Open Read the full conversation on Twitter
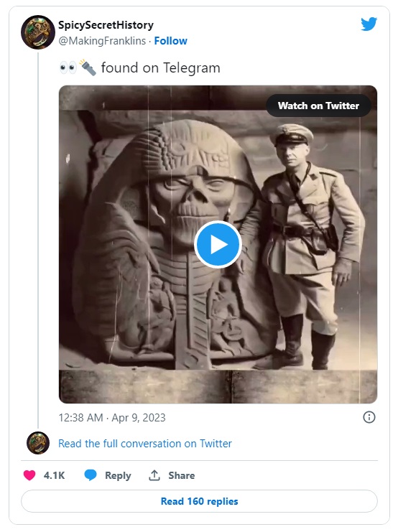 pyautogui.click(x=145, y=444)
